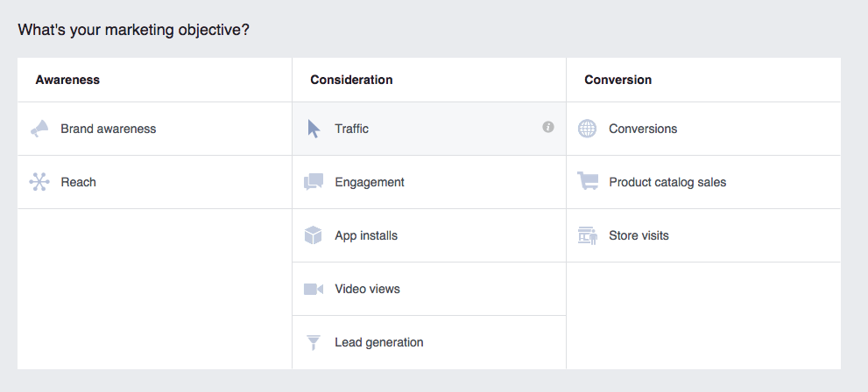Viewport: 868px width, 392px height.
Task: Select the "Product catalog sales" text
Action: (667, 182)
